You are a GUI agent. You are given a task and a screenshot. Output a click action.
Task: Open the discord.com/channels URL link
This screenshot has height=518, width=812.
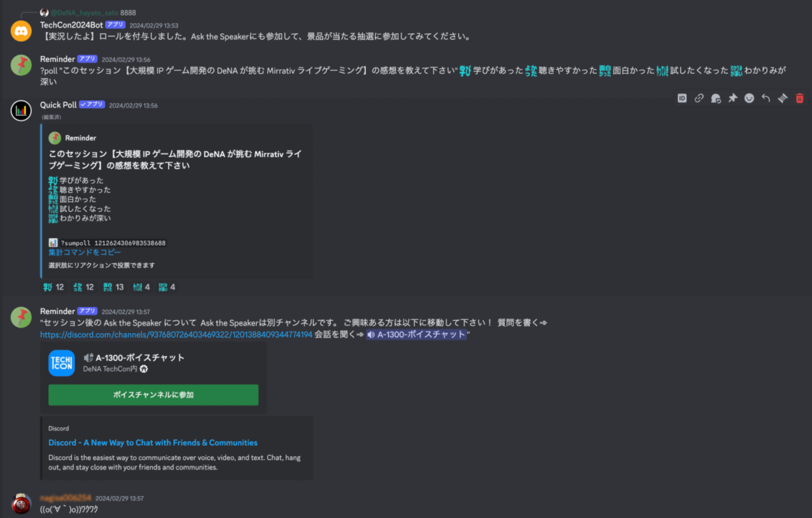click(176, 334)
